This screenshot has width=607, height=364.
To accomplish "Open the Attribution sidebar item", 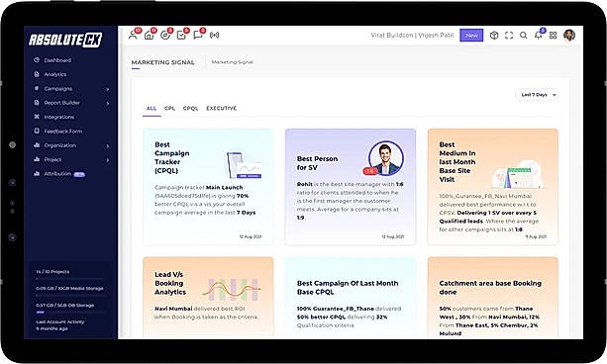I will pos(57,174).
